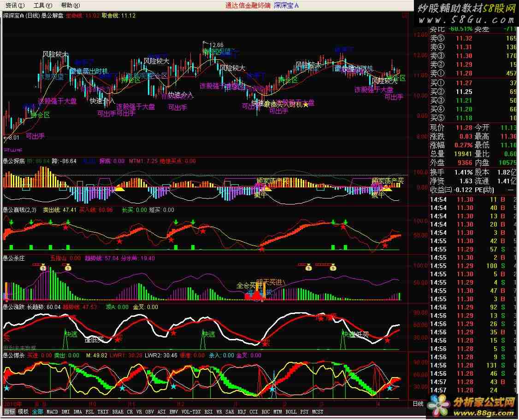Click the 愚公涨跌 panel label
The image size is (519, 420).
[x=14, y=307]
